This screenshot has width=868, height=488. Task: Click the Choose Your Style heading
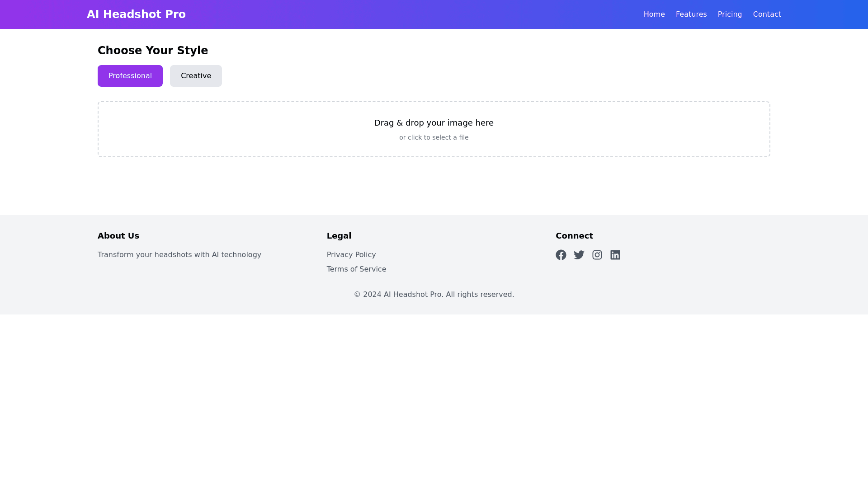coord(152,51)
